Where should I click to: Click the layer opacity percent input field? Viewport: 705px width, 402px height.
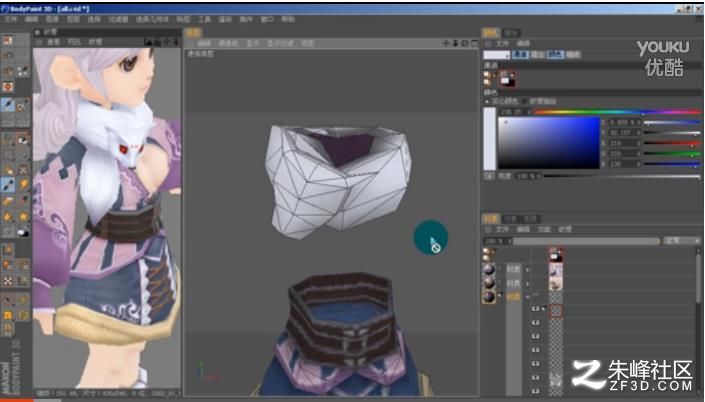497,241
